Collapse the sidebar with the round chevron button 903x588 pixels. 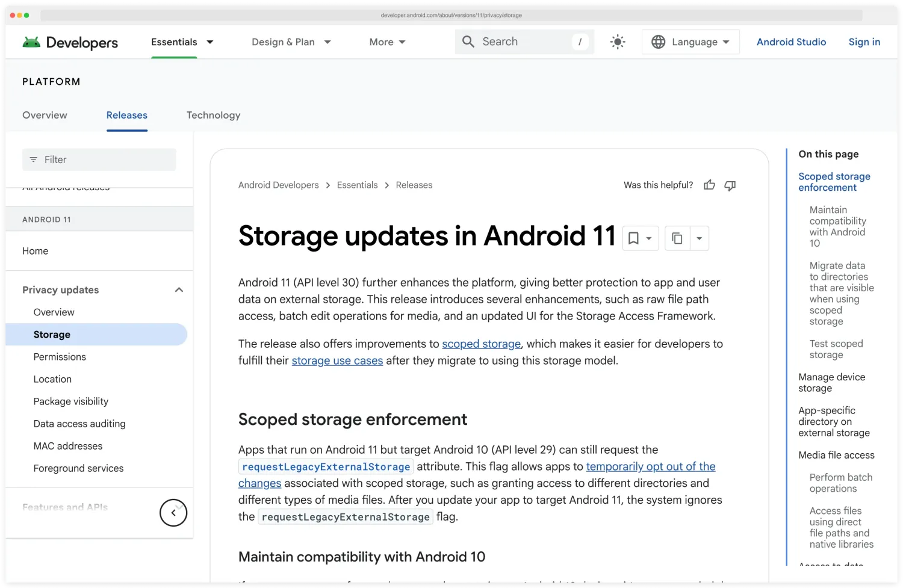(173, 513)
